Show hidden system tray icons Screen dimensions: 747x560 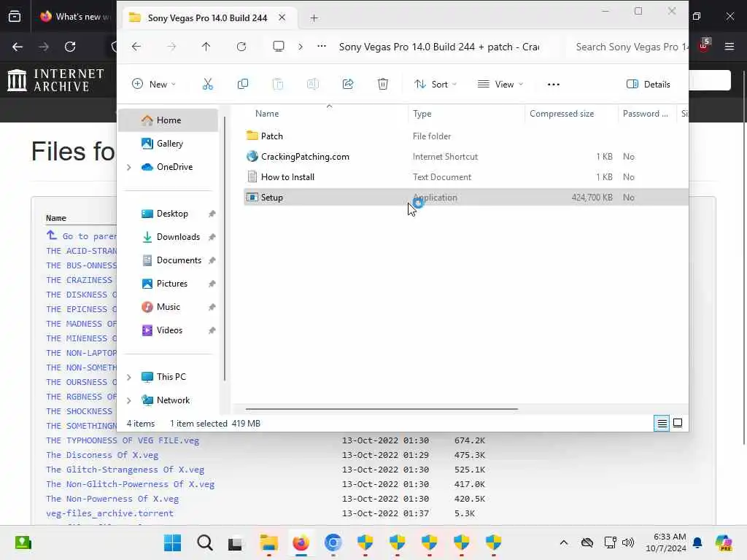tap(564, 542)
